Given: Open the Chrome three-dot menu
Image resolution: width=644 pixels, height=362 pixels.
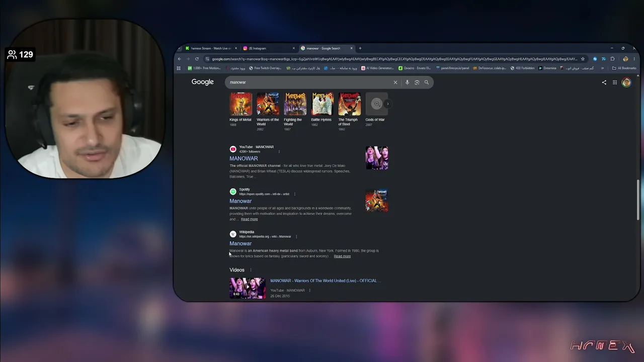Looking at the screenshot, I should coord(633,59).
